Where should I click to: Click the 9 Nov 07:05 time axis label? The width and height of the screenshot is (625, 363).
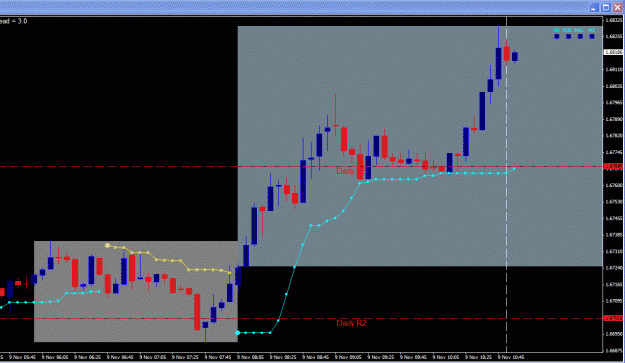click(x=153, y=357)
